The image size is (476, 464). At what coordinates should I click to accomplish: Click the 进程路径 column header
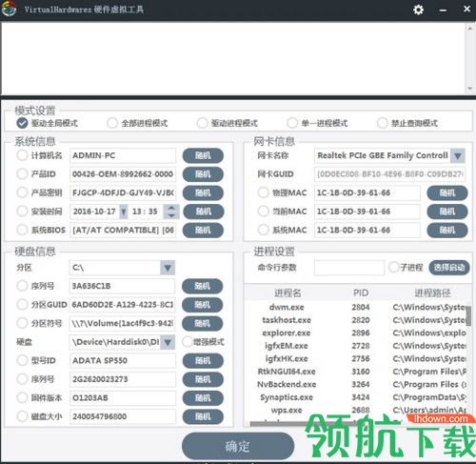tap(432, 293)
